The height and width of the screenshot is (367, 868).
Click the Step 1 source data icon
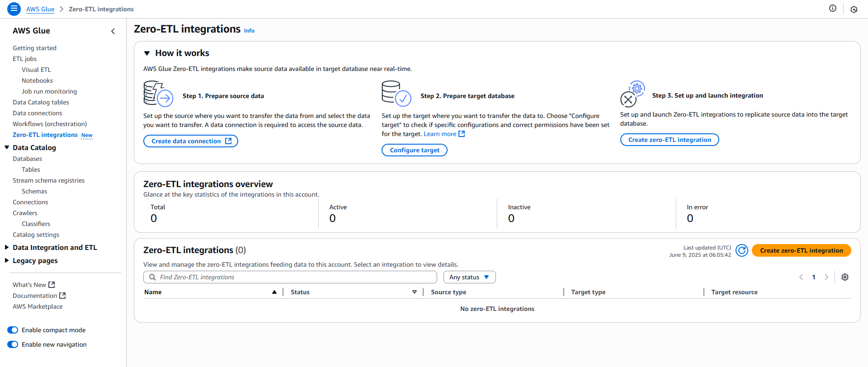158,94
